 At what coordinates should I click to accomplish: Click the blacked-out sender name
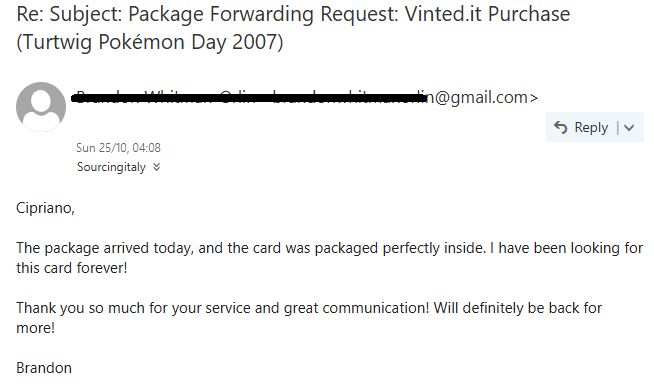(x=249, y=98)
